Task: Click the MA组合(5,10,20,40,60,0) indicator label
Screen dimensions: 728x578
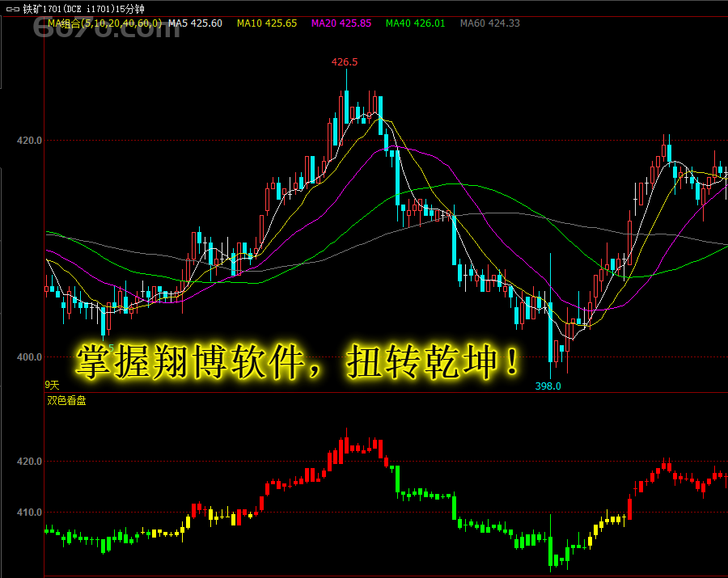Action: pyautogui.click(x=105, y=23)
